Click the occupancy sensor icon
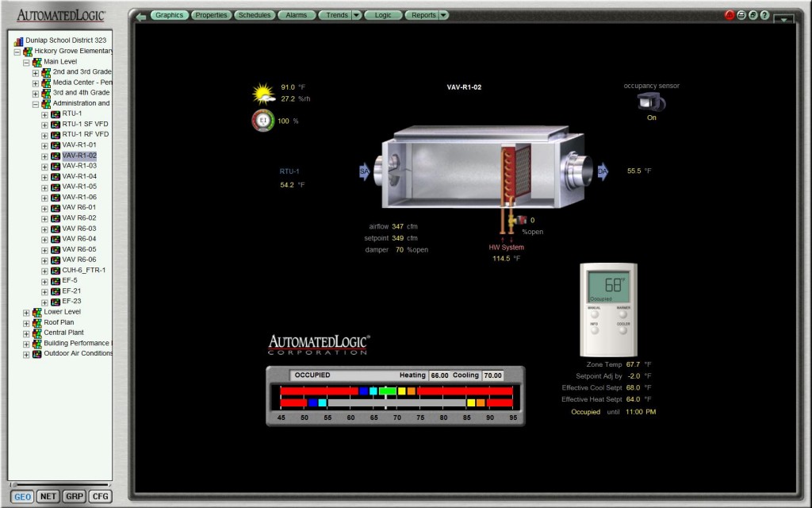Image resolution: width=812 pixels, height=508 pixels. coord(652,102)
